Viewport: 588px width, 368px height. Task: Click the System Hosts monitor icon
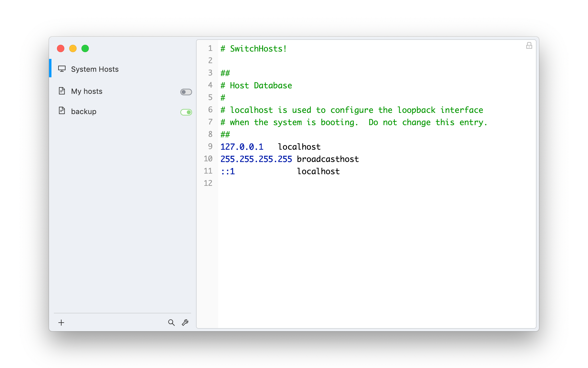coord(62,69)
